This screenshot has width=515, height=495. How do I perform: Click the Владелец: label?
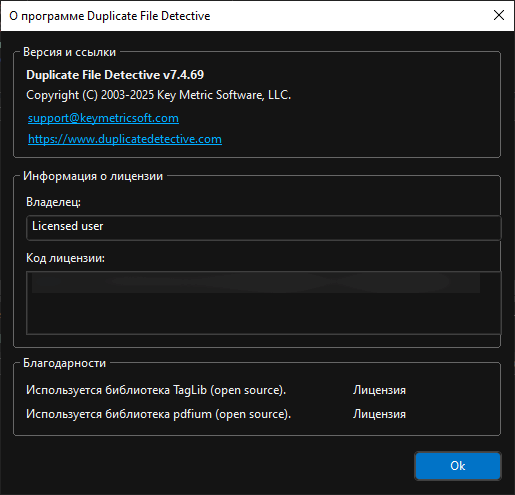53,202
